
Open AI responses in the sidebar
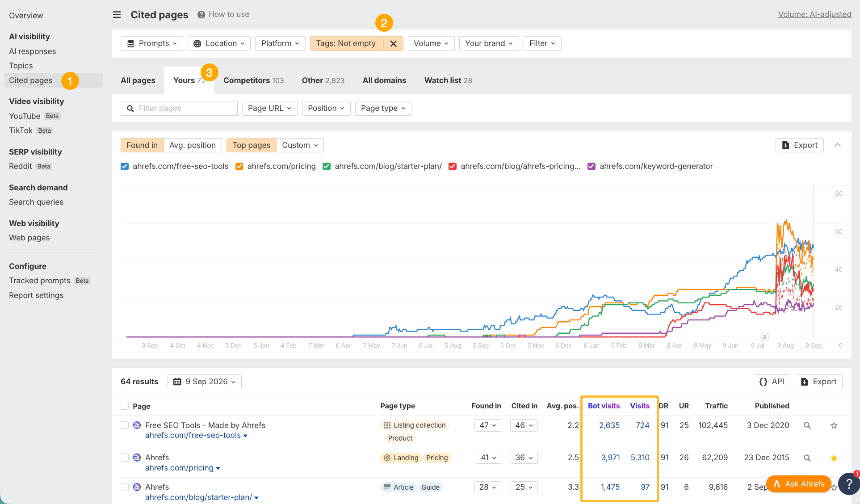click(x=33, y=51)
